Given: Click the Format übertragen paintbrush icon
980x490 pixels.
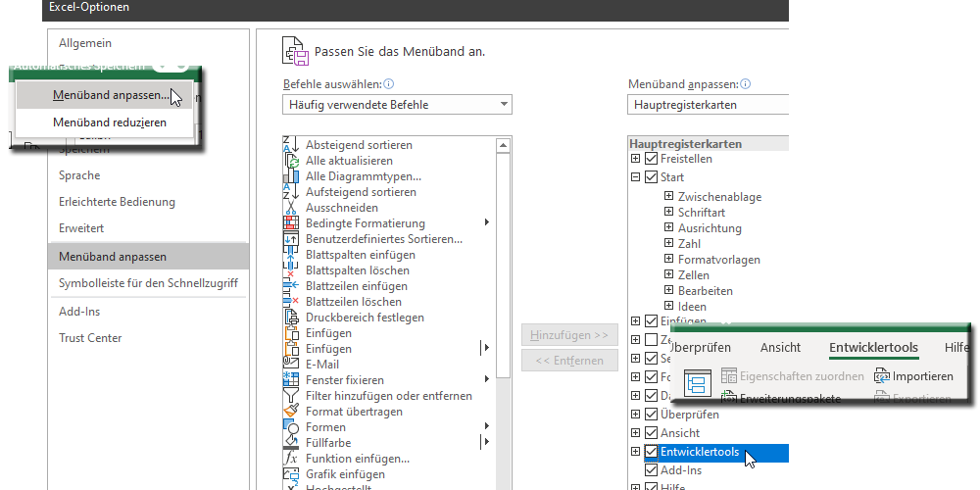Looking at the screenshot, I should pos(291,412).
